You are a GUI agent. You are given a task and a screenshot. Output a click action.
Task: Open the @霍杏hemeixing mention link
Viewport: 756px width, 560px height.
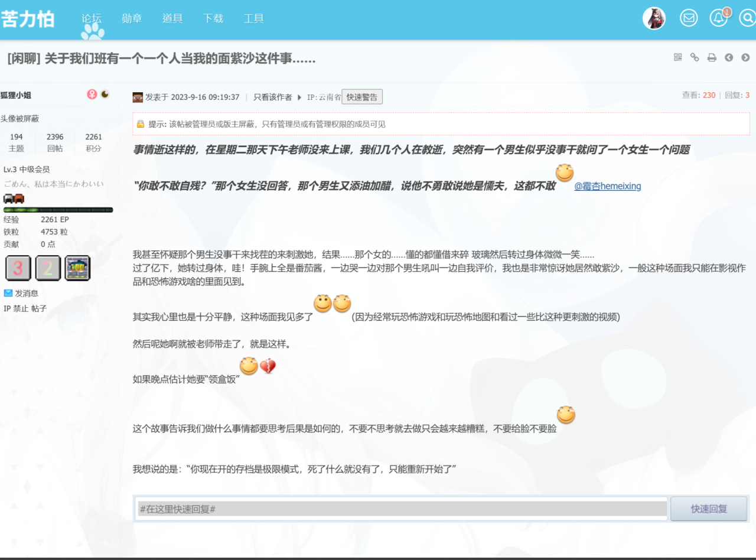pyautogui.click(x=608, y=186)
